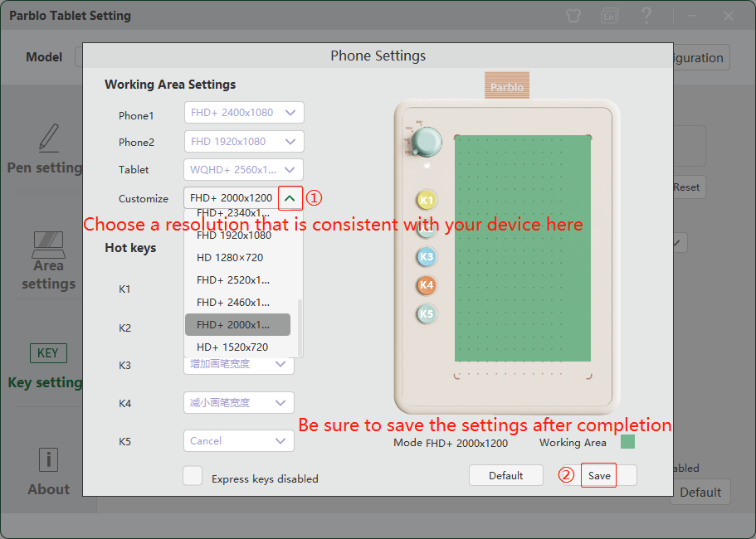The image size is (756, 539).
Task: Click the "Phone Settings" dialog title
Action: tap(378, 56)
